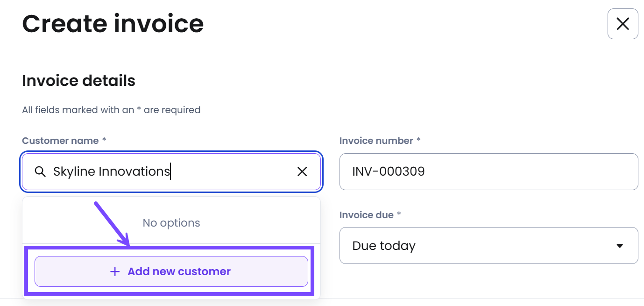
Task: Click the Create invoice heading
Action: (x=113, y=23)
